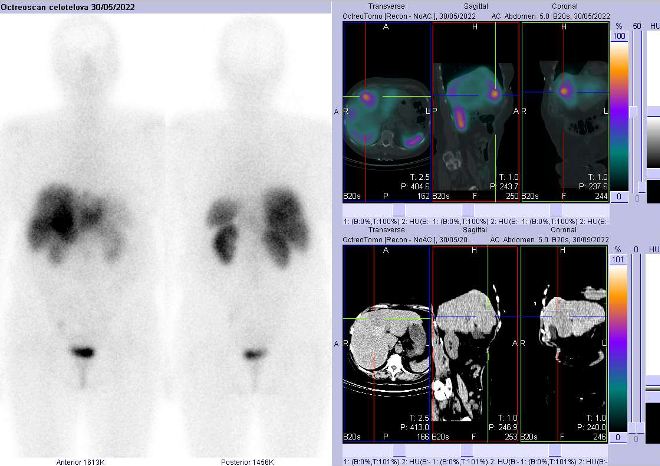Select the upper fused Transverse SPECT/CT view
Viewport: 660px width, 466px height.
[x=387, y=112]
